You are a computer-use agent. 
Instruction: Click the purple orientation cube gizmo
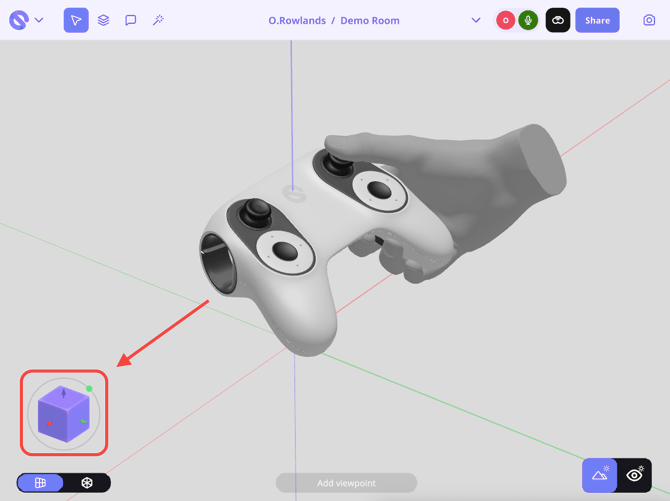coord(64,414)
